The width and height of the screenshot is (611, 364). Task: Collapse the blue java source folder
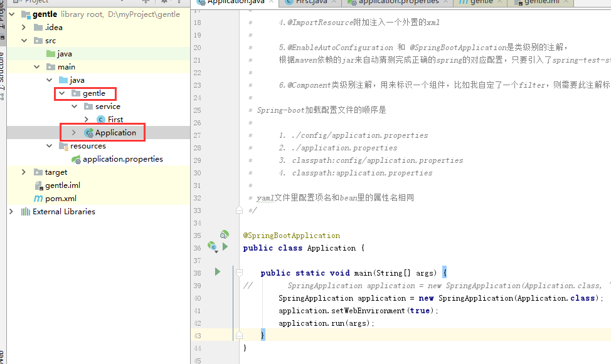point(49,80)
